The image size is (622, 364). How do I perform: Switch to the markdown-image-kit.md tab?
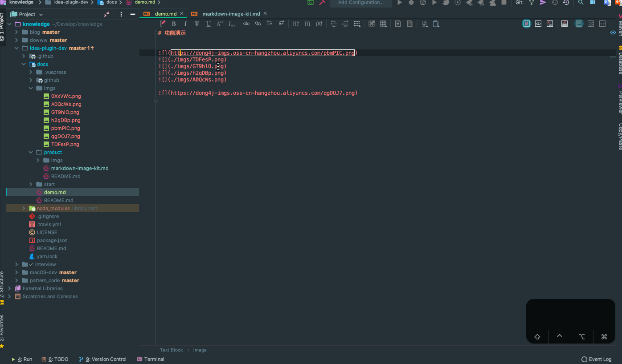click(231, 14)
